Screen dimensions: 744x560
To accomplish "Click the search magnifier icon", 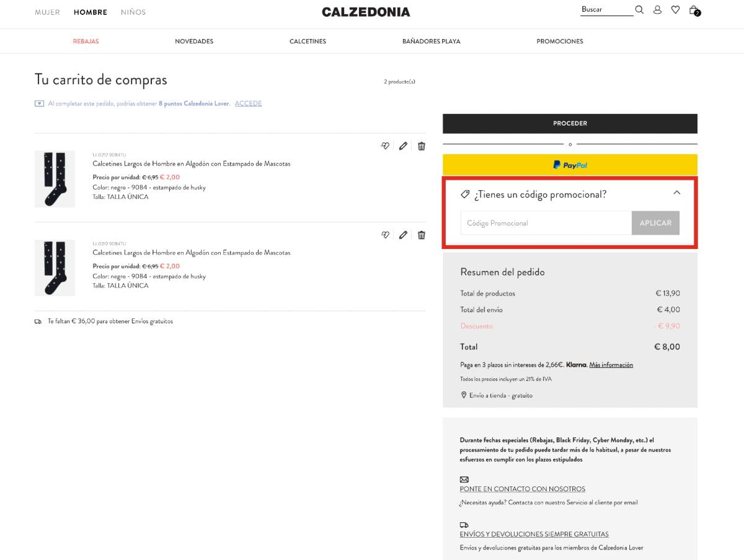I will 639,10.
